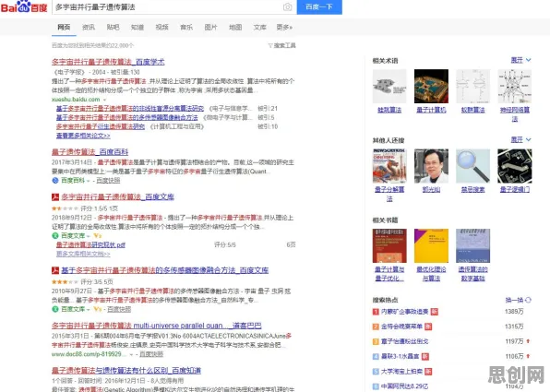Open yellow book cover 最优化理论与算法
Screen dimensions: 550x392
(431, 245)
